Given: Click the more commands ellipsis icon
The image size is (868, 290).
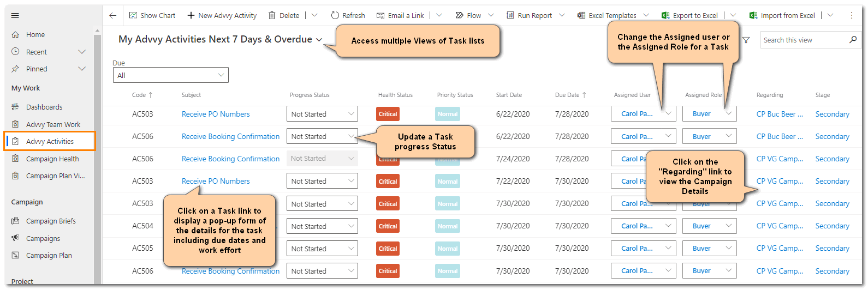Looking at the screenshot, I should pos(851,16).
